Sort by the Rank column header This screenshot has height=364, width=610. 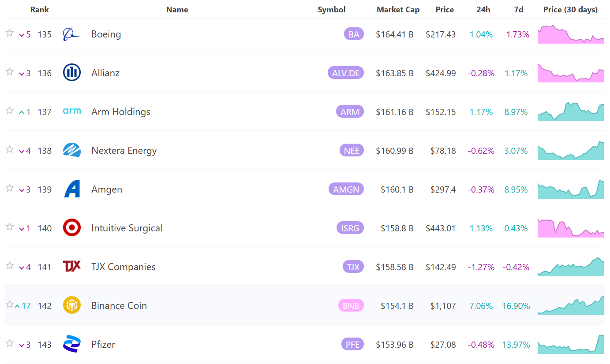click(40, 10)
